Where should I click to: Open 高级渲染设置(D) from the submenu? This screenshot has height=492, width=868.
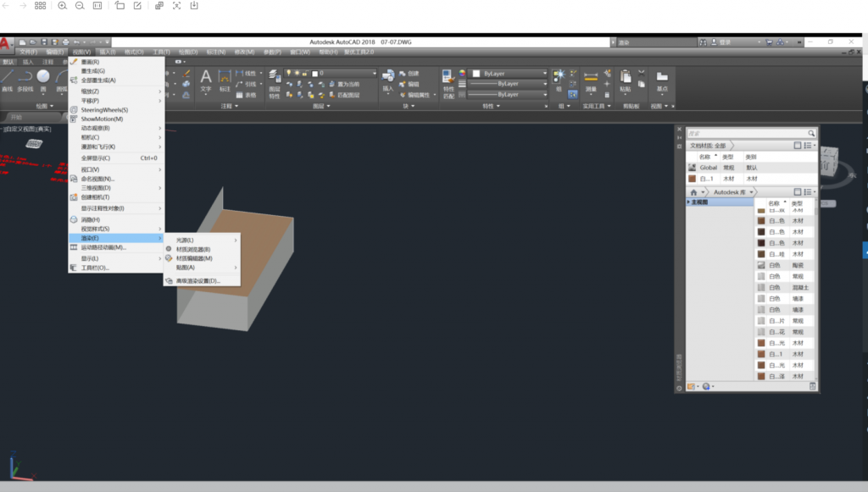(197, 280)
